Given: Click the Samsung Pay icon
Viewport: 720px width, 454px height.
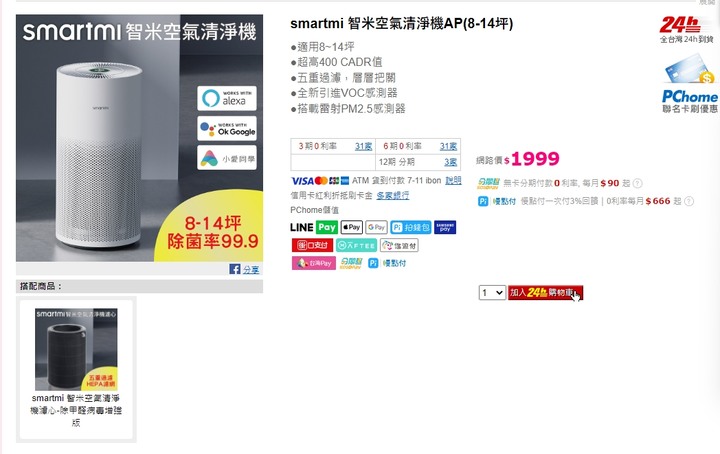Looking at the screenshot, I should tap(445, 227).
